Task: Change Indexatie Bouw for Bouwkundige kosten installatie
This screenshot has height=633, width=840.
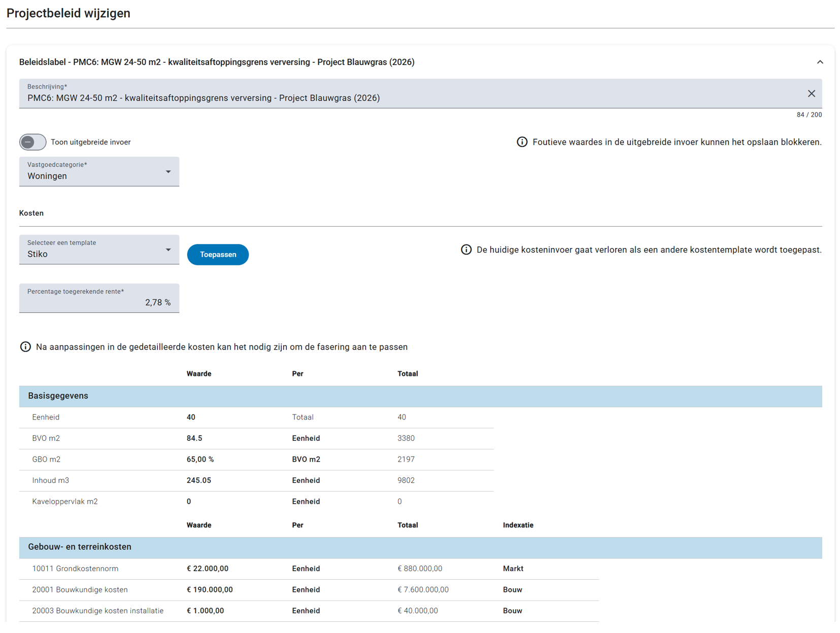Action: point(512,611)
